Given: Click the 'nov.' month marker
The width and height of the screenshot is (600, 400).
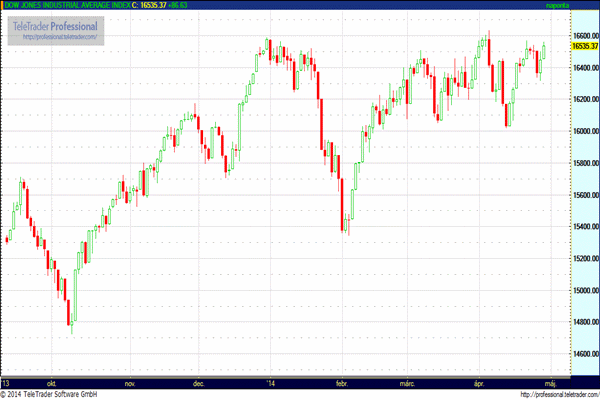Looking at the screenshot, I should coord(130,384).
